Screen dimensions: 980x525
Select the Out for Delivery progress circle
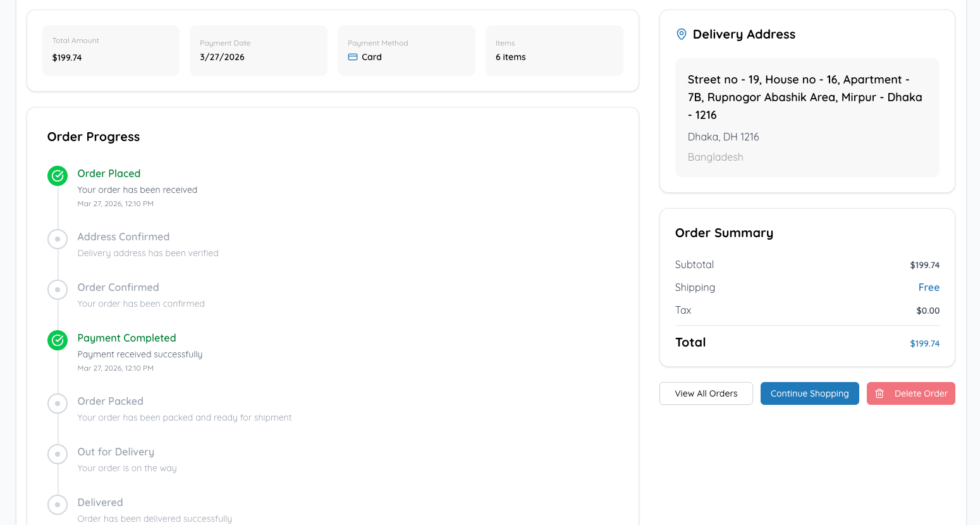pos(58,454)
